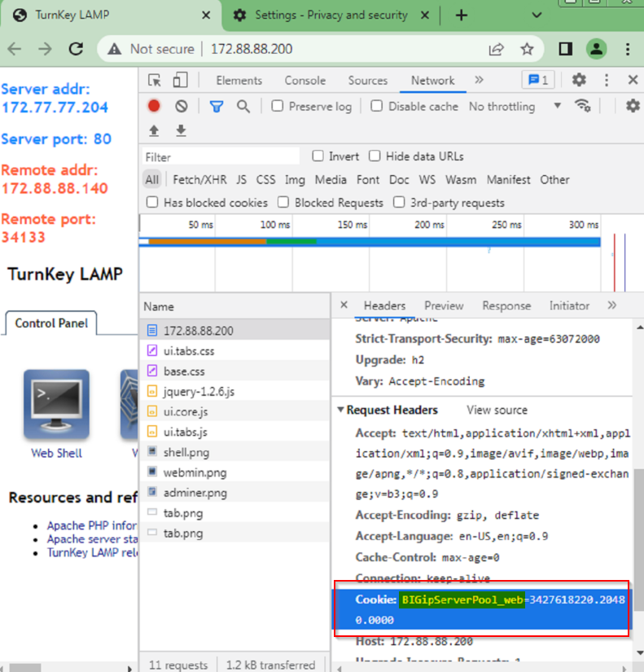Click into the network Filter field
644x672 pixels.
pyautogui.click(x=221, y=157)
